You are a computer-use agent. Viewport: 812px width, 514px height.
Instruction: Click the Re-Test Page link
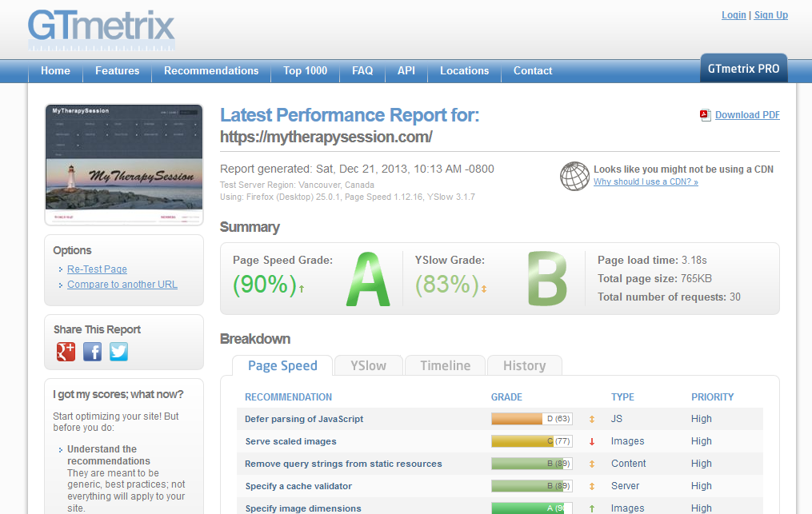97,269
